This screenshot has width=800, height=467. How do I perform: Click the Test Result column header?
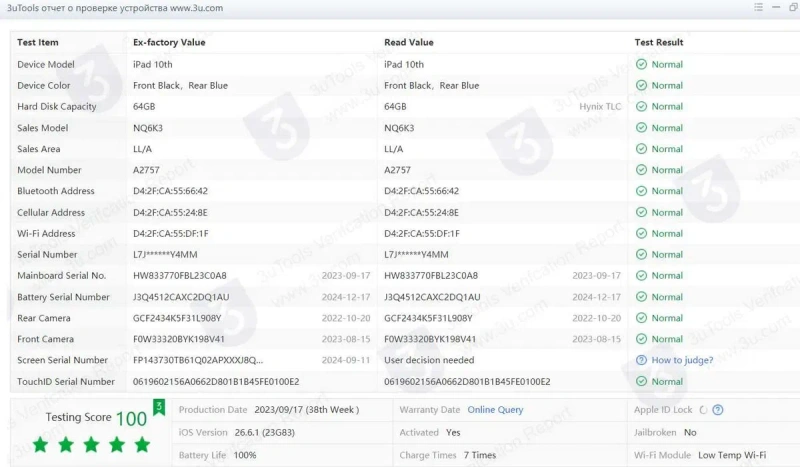pyautogui.click(x=659, y=42)
